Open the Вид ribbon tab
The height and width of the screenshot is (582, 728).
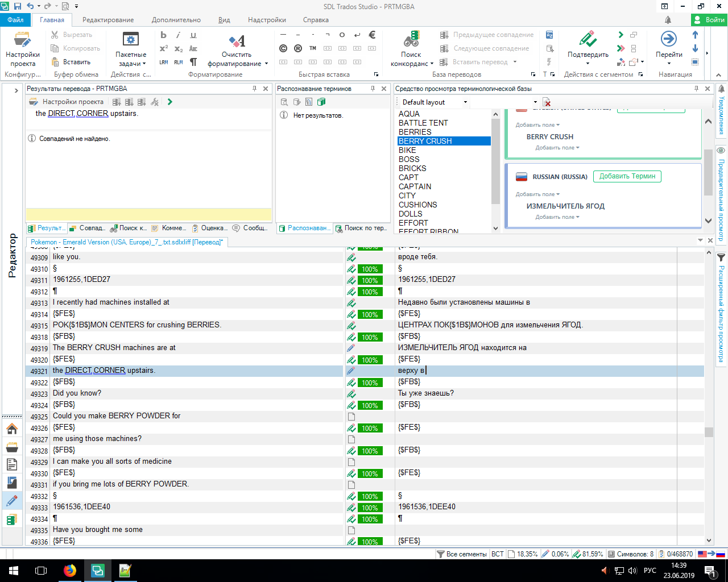(x=224, y=20)
